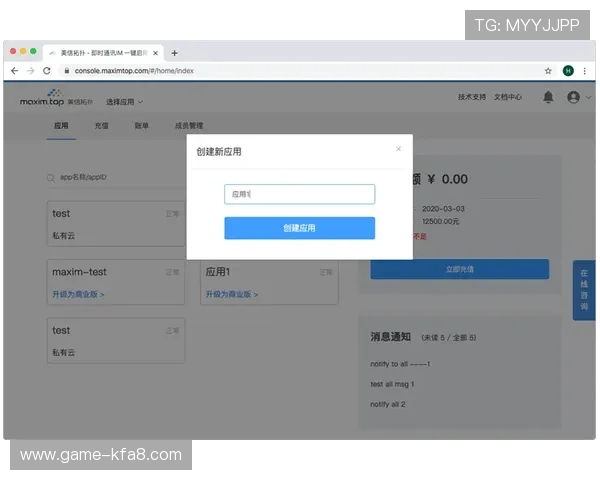Image resolution: width=600 pixels, height=480 pixels.
Task: Open the 应用1 app card
Action: click(269, 282)
